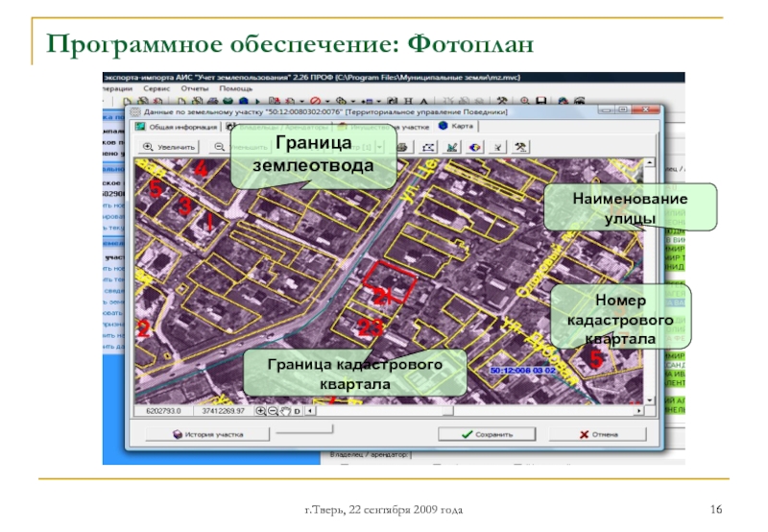Select the Карта tab

coord(458,126)
